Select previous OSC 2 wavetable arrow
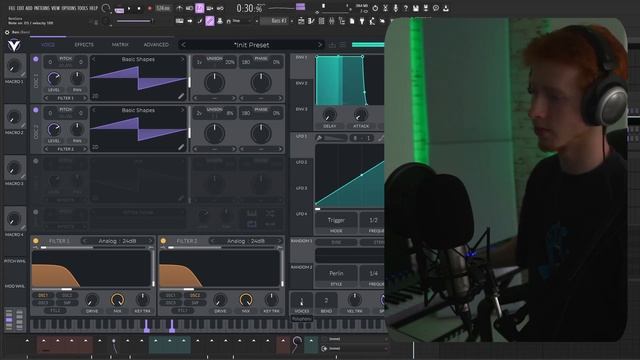640x360 pixels. (x=93, y=110)
